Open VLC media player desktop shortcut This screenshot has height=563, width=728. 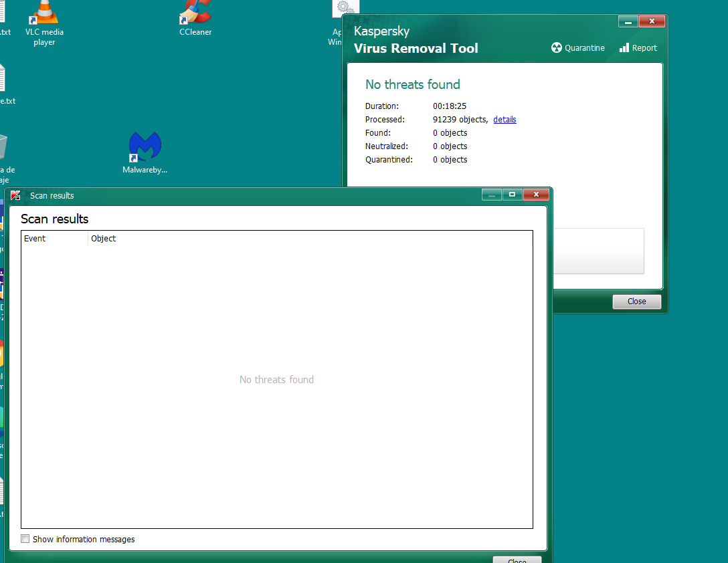[44, 23]
